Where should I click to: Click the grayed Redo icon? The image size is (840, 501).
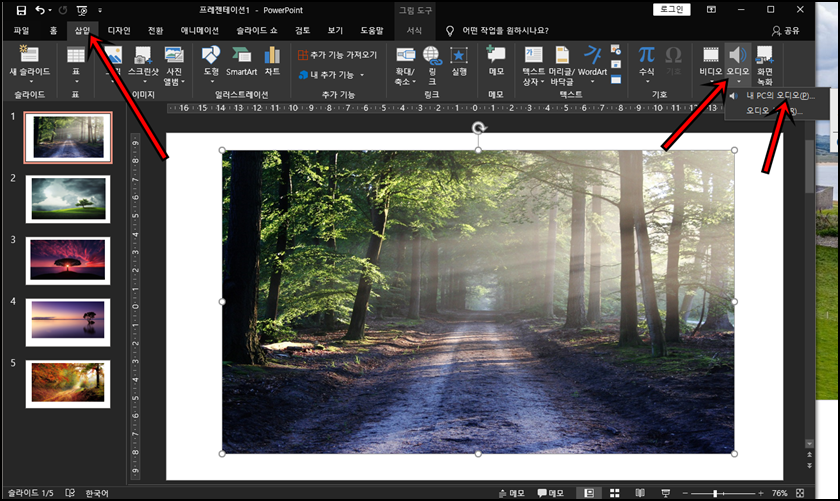[63, 10]
